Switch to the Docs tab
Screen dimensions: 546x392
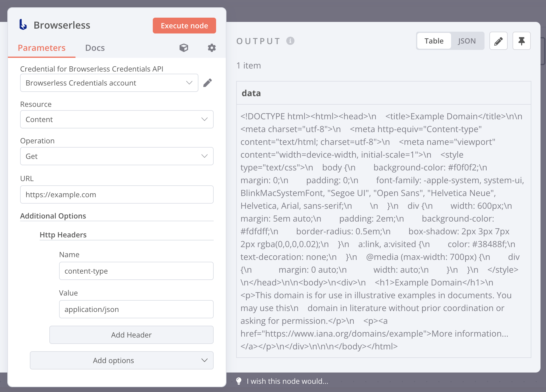click(95, 48)
